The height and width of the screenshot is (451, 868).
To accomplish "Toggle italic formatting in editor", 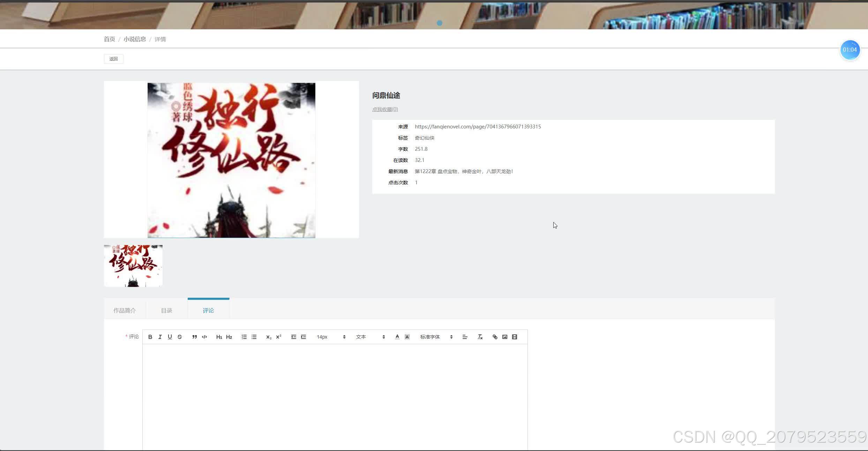I will point(160,337).
